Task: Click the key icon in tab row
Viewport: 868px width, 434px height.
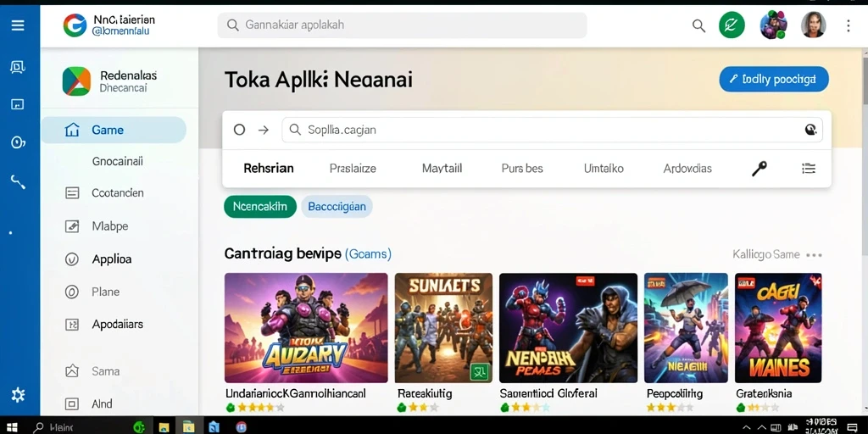Action: click(x=759, y=169)
